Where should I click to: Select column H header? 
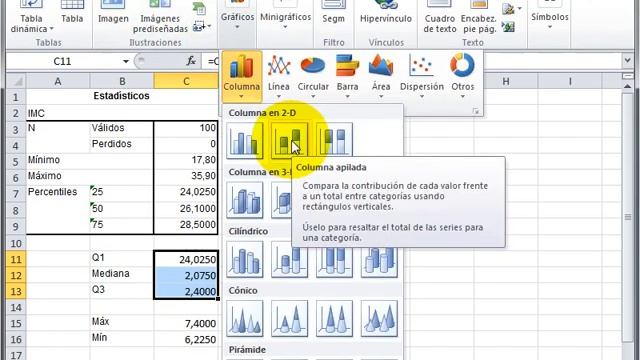pos(506,81)
